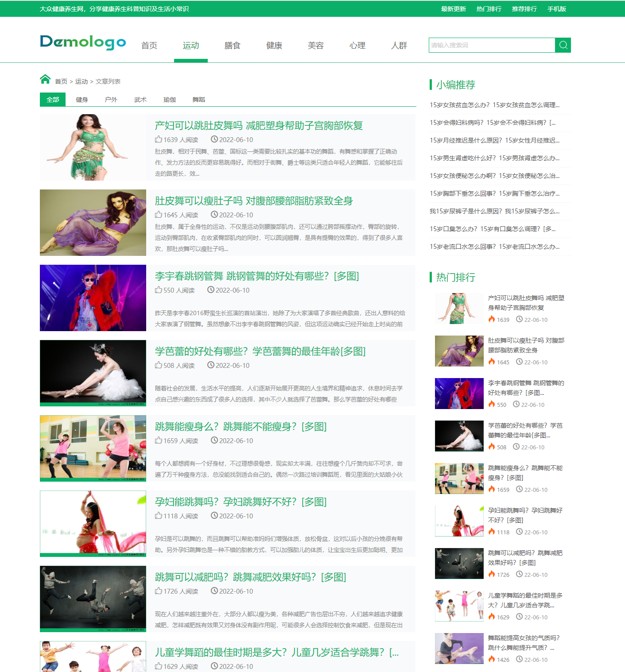Click flame icon next to 550 in 热门排行
The height and width of the screenshot is (672, 625).
tap(491, 404)
